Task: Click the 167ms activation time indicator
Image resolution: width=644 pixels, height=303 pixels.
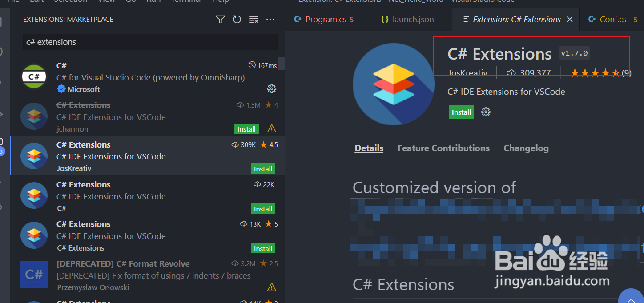Action: tap(262, 65)
